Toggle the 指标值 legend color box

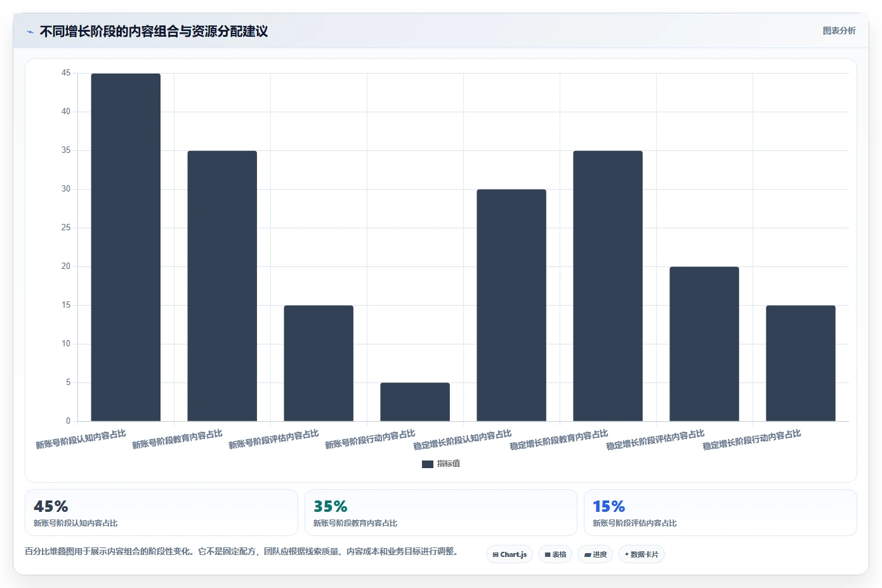point(428,464)
